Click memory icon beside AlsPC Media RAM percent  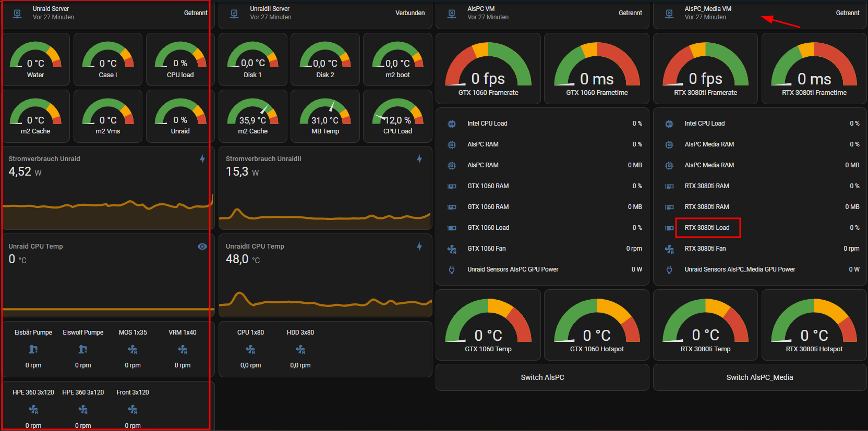[x=669, y=144]
